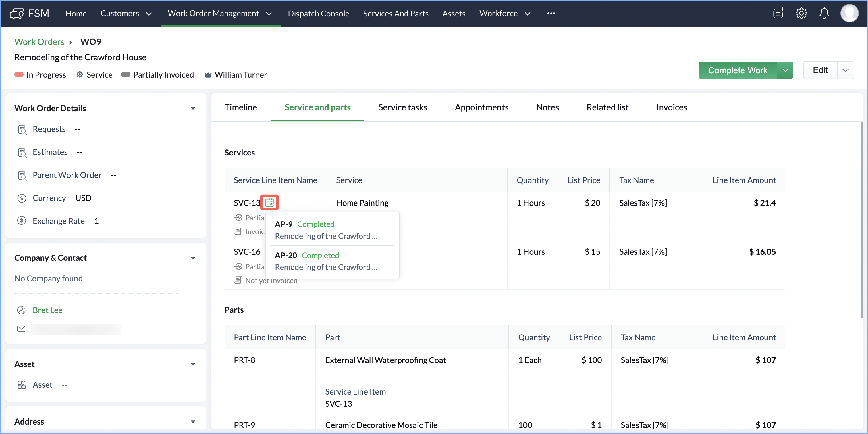Open the Invoices tab

coord(671,107)
